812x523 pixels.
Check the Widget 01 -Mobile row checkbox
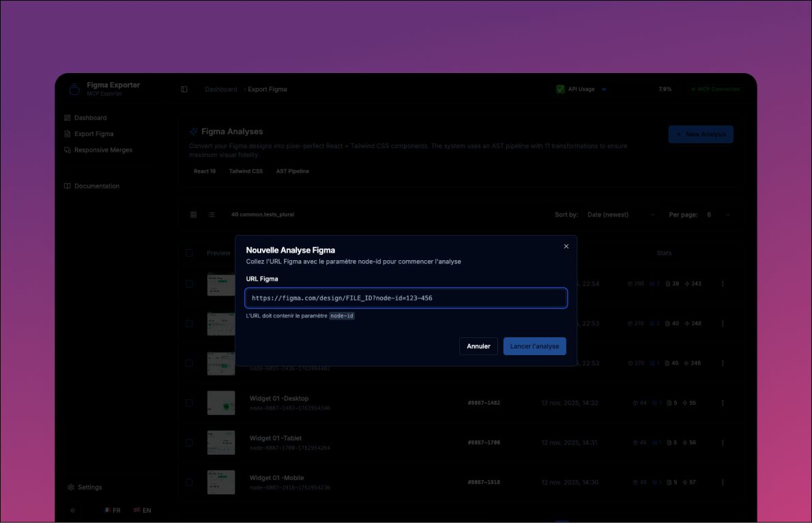click(x=189, y=482)
